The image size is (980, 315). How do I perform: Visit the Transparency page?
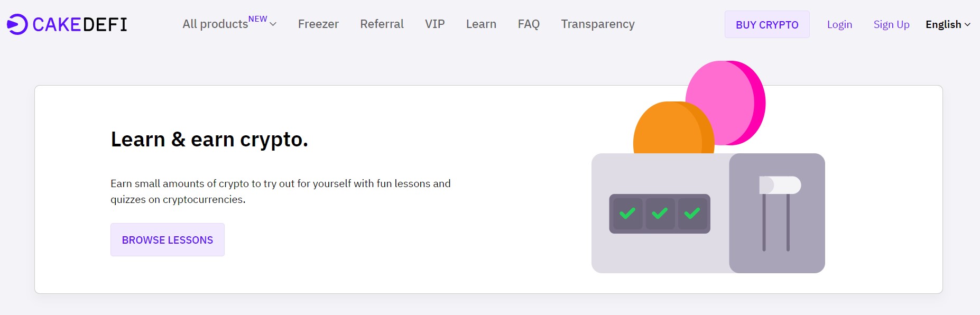point(598,24)
